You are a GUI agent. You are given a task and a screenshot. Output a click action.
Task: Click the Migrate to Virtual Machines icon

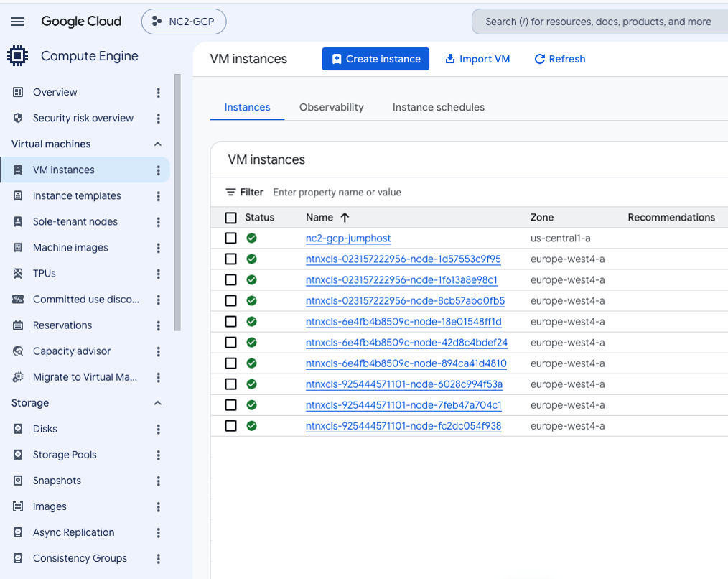[x=18, y=377]
